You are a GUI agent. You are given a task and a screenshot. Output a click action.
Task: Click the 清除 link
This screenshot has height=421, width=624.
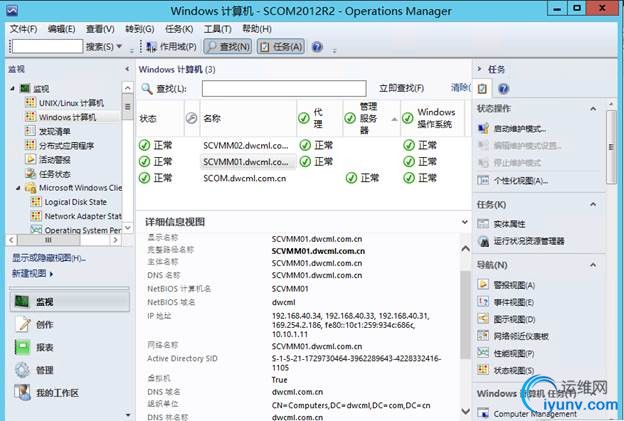460,88
